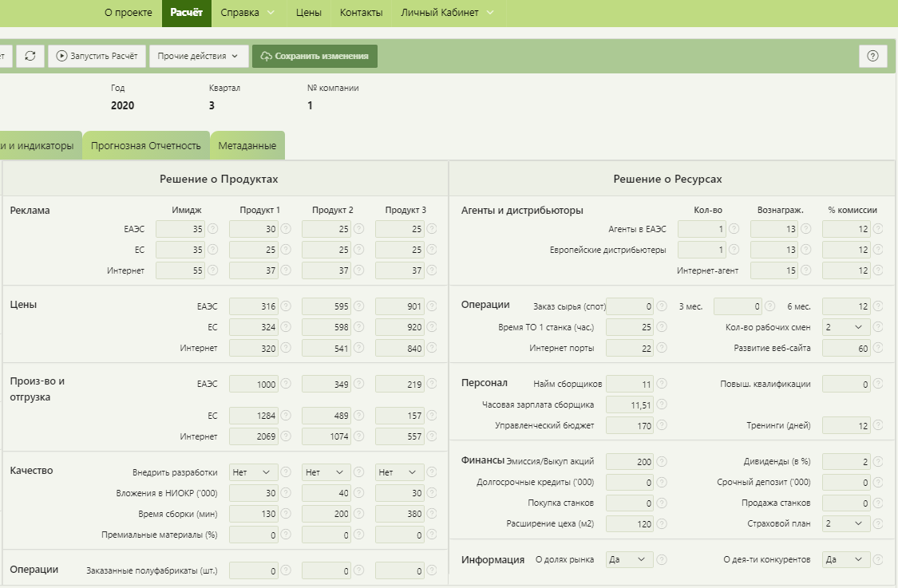Viewport: 898px width, 588px height.
Task: Click help icon next to Развитие веб-сайта
Action: pos(879,348)
